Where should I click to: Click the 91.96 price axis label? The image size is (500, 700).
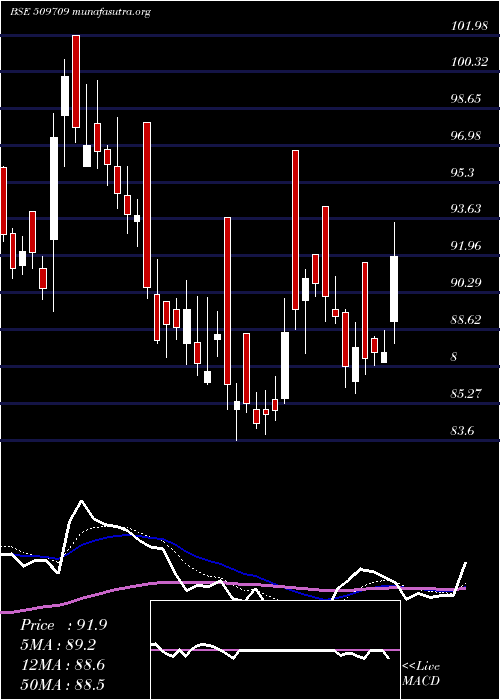pyautogui.click(x=466, y=246)
